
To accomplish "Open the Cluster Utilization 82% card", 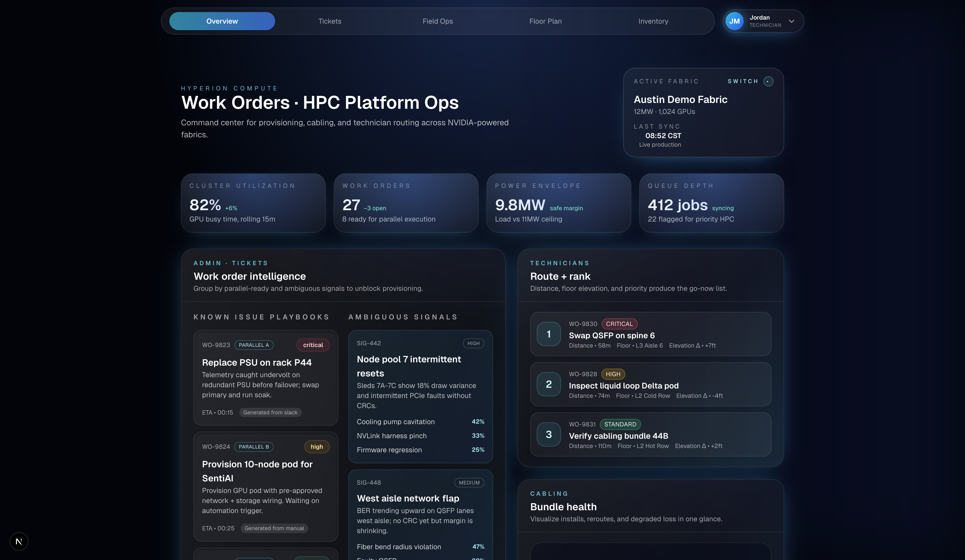I will coord(253,203).
